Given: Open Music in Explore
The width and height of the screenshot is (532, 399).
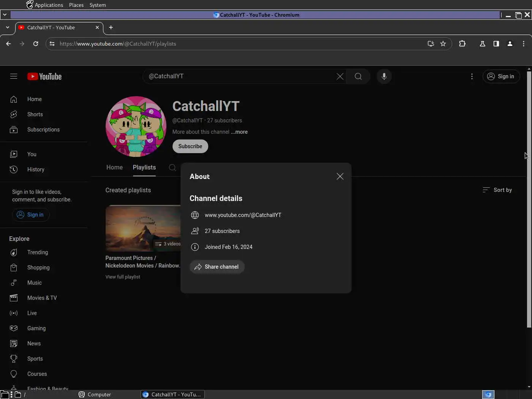Looking at the screenshot, I should point(44,283).
